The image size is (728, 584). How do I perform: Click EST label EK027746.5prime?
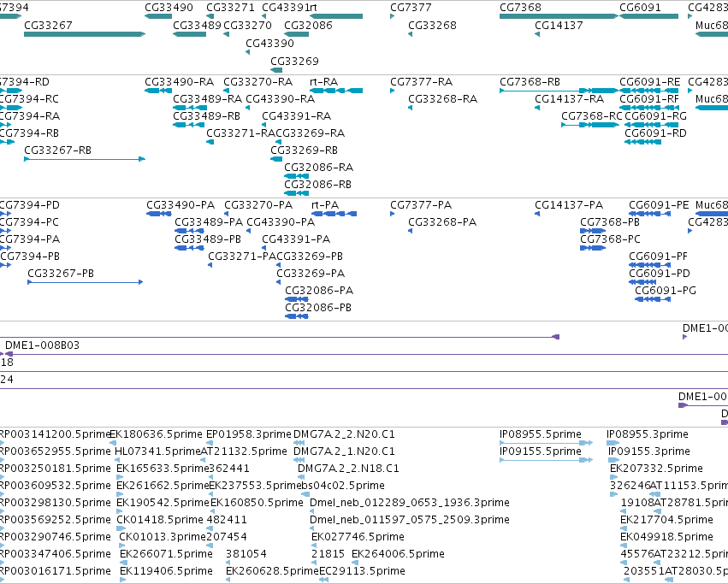pos(358,537)
